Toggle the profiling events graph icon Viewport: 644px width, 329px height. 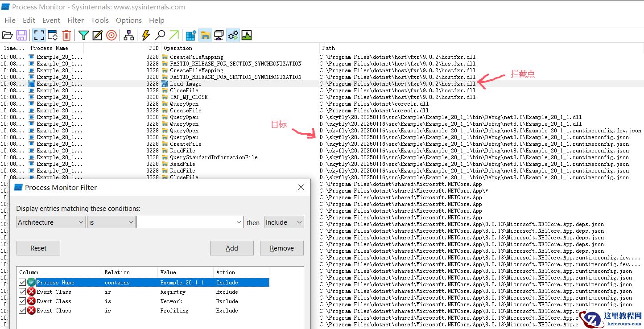[x=247, y=35]
